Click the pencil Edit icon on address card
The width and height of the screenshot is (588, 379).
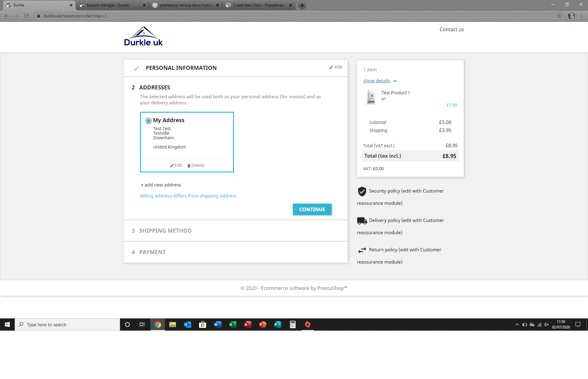(172, 166)
